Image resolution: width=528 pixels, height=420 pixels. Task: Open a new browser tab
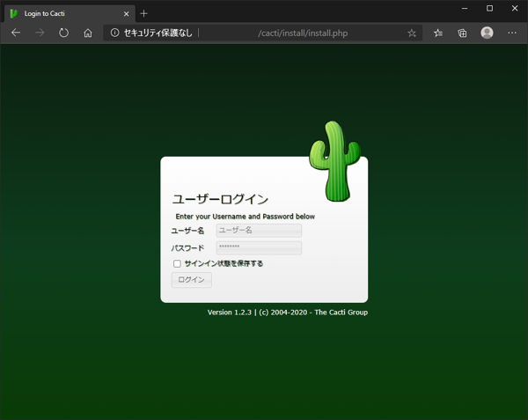pyautogui.click(x=143, y=13)
